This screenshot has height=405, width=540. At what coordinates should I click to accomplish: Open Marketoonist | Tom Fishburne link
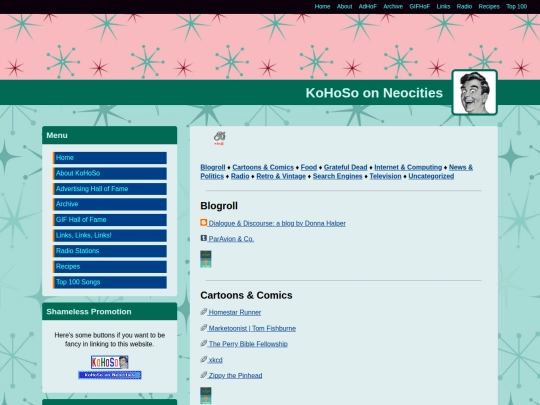[252, 329]
